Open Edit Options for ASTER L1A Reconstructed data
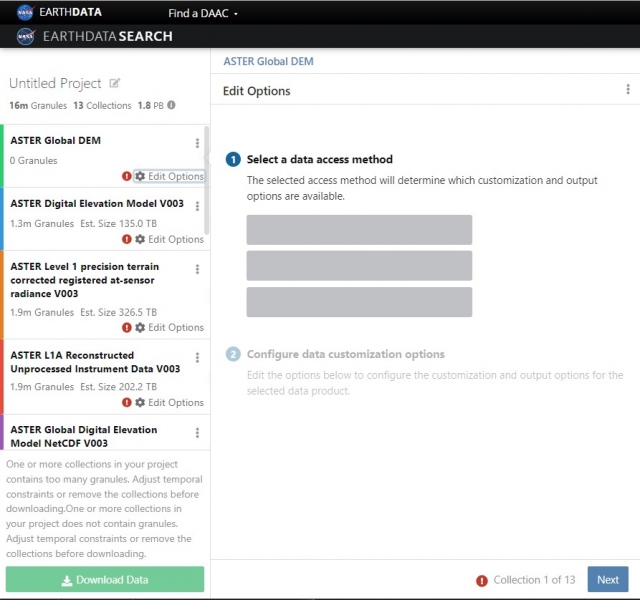640x600 pixels. [x=169, y=402]
